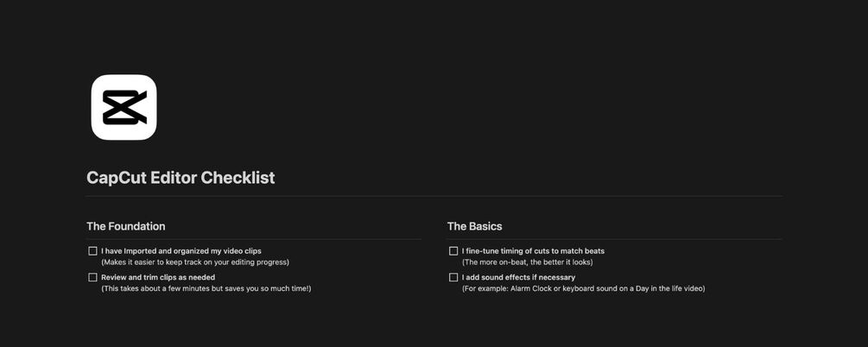The width and height of the screenshot is (868, 347).
Task: Check 'I have Imported and organized my video clips'
Action: click(93, 251)
